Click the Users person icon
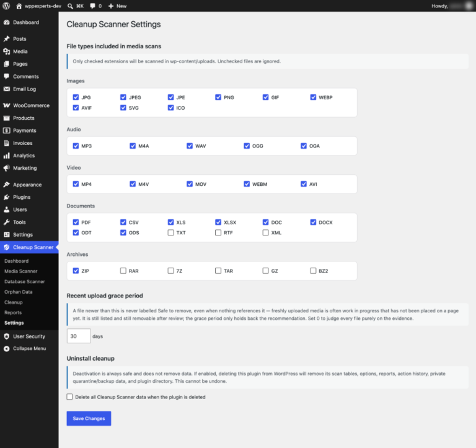 click(x=6, y=209)
